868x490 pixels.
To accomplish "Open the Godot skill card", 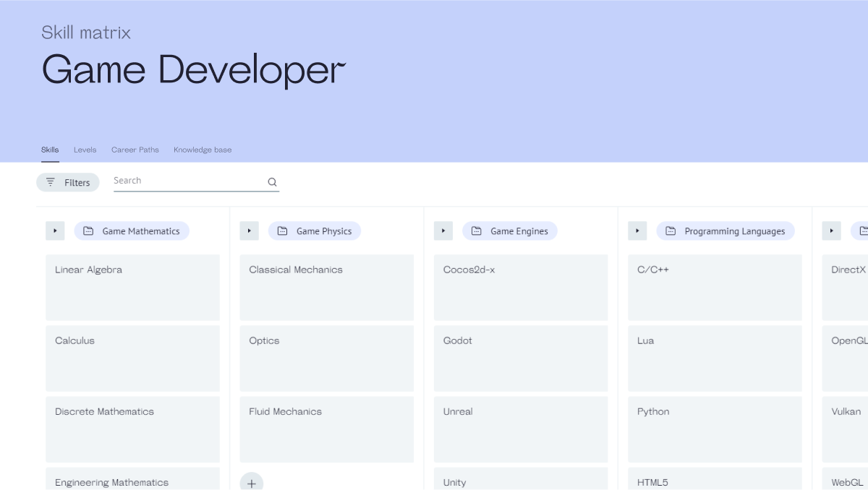I will coord(521,358).
